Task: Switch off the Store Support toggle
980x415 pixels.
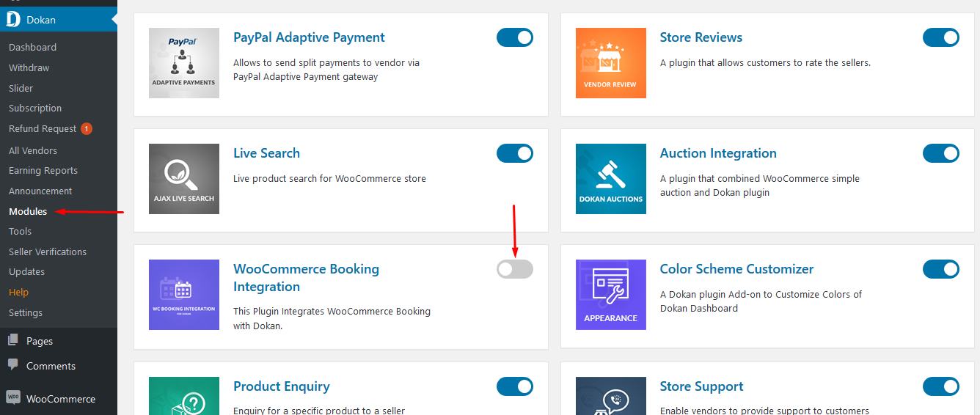Action: tap(941, 386)
